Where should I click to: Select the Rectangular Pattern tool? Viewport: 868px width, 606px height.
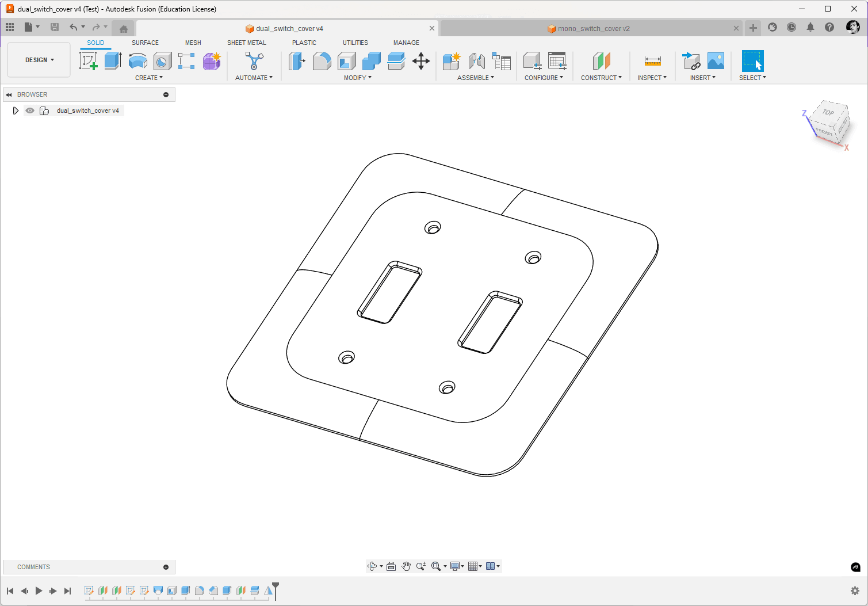186,61
